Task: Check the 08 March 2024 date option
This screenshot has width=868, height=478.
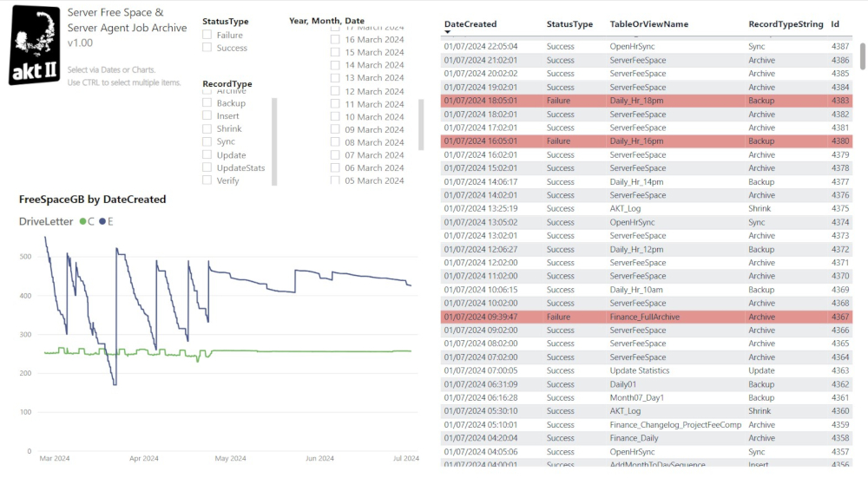Action: point(335,143)
